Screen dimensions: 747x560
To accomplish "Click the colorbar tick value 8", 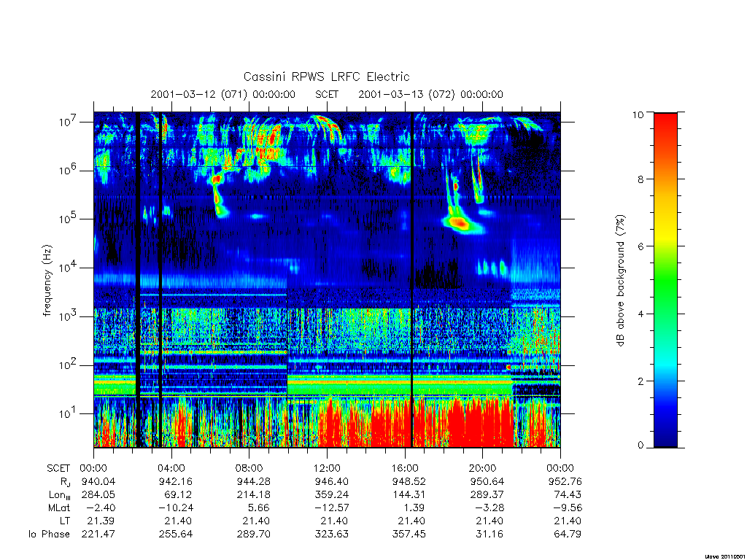I will (x=640, y=179).
